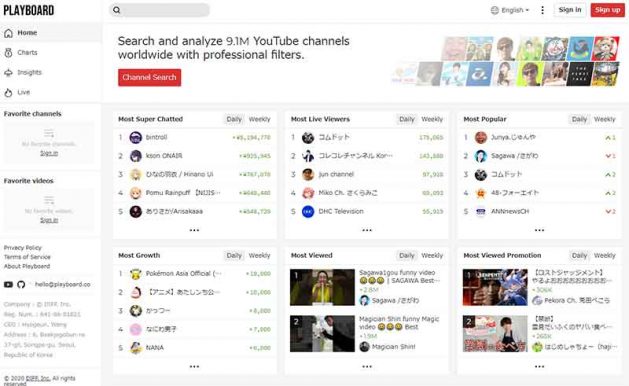629x386 pixels.
Task: Select Daily tab in Most Viewed
Action: (x=406, y=256)
